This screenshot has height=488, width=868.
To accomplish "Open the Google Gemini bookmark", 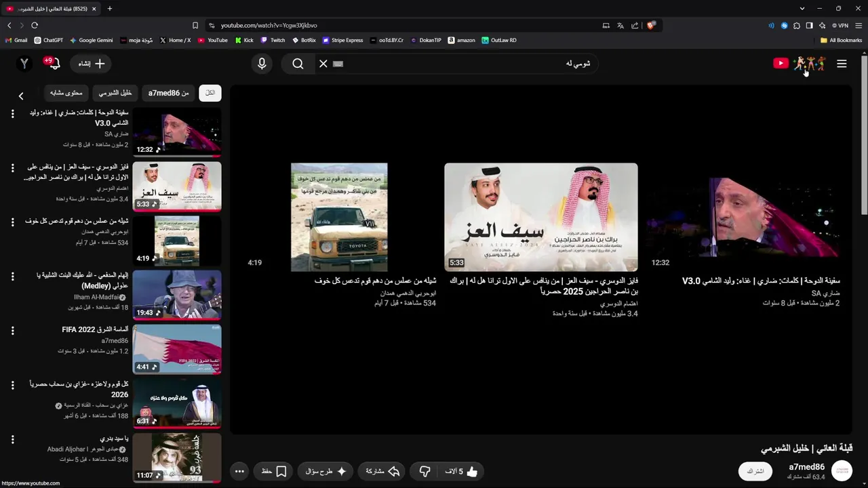I will click(92, 40).
